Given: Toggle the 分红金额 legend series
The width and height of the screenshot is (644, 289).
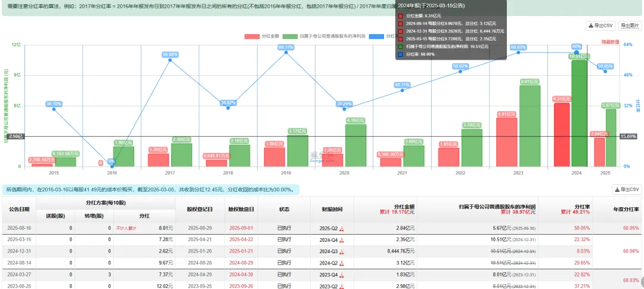Looking at the screenshot, I should 262,36.
